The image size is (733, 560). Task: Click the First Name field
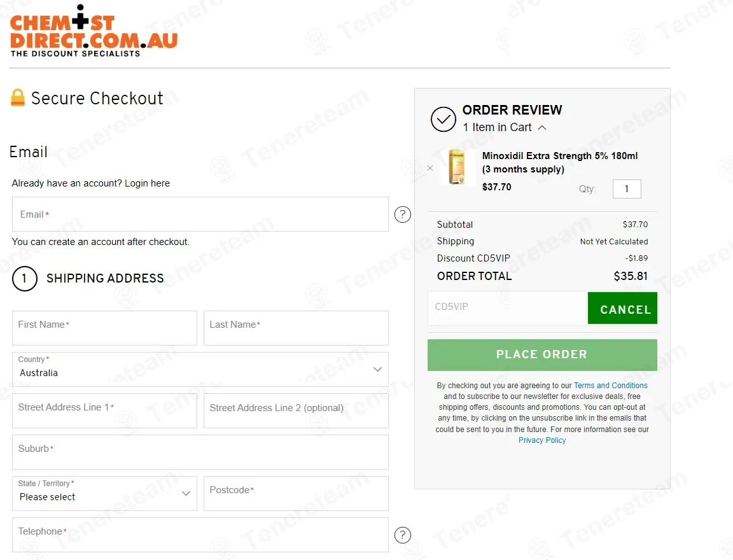pyautogui.click(x=104, y=328)
